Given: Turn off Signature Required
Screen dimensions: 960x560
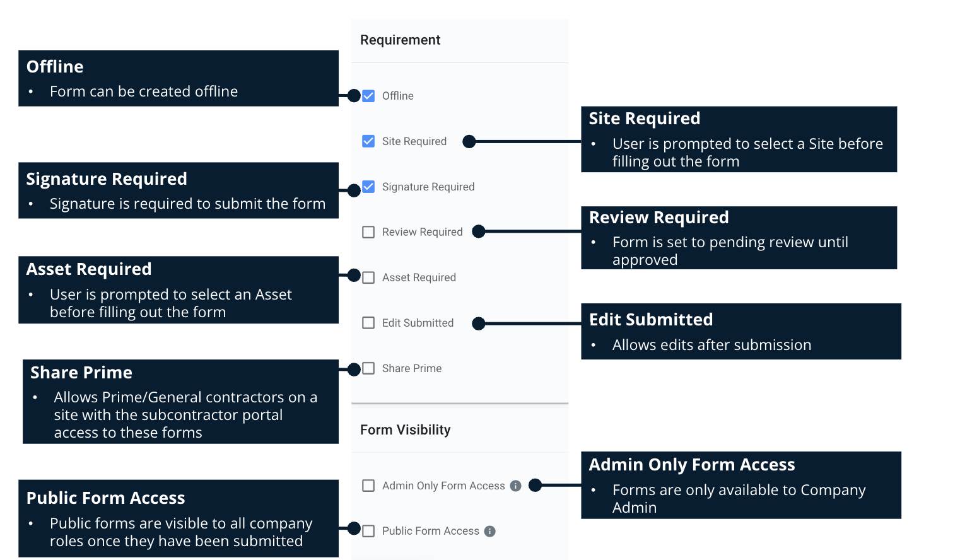Looking at the screenshot, I should tap(368, 187).
